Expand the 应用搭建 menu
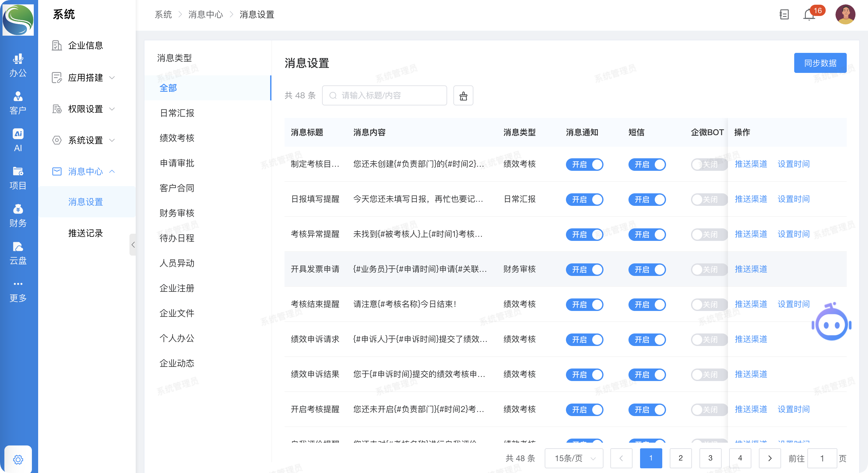The height and width of the screenshot is (473, 868). pos(85,78)
